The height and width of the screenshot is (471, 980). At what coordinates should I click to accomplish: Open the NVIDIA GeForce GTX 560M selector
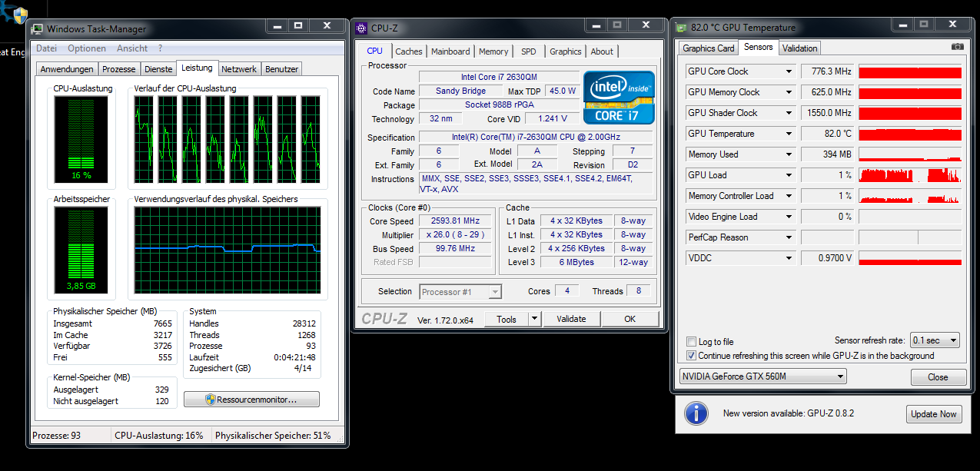coord(763,376)
